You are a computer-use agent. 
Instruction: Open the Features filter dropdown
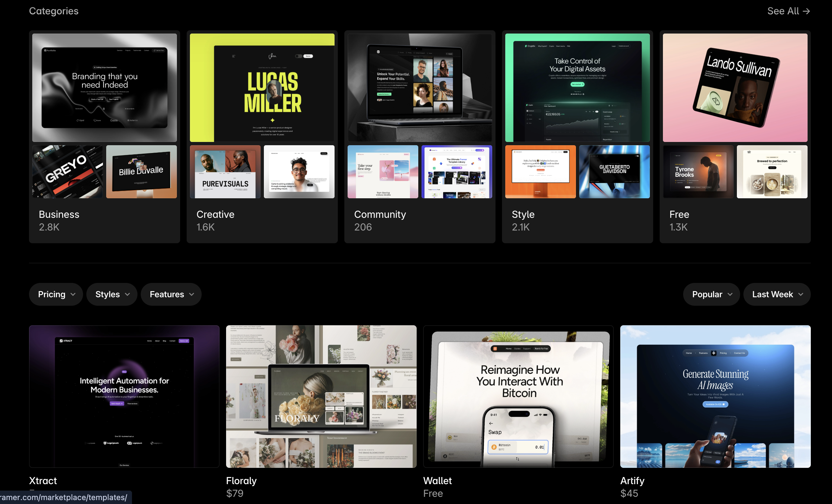(x=171, y=294)
